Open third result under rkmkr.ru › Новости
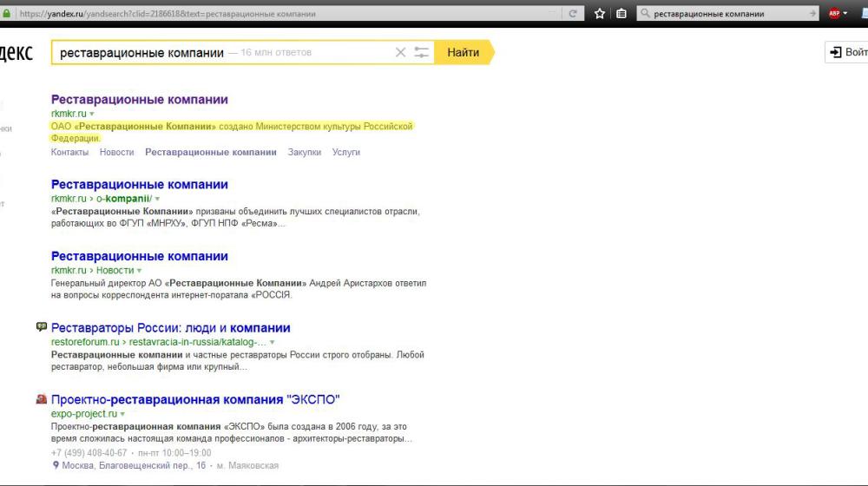The image size is (868, 486). pos(140,256)
